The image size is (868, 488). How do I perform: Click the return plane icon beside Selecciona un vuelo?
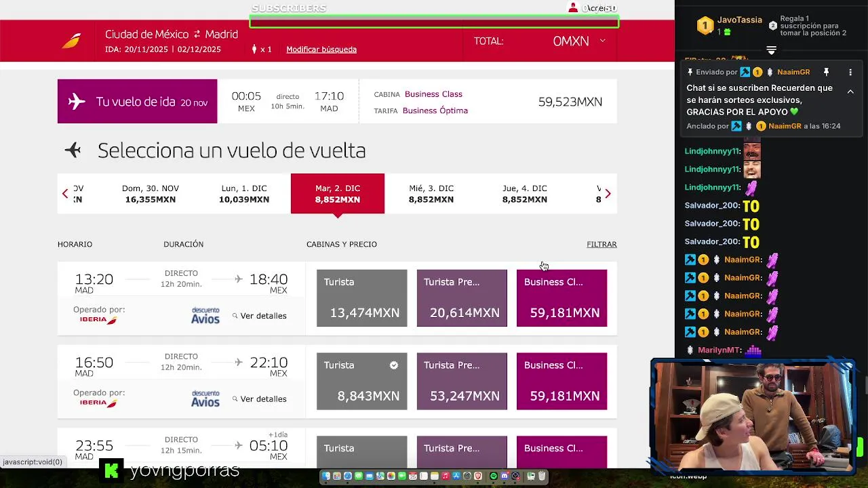73,150
